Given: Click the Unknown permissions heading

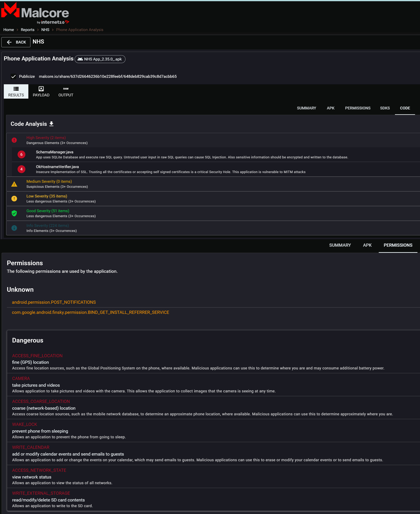Looking at the screenshot, I should pyautogui.click(x=20, y=289).
